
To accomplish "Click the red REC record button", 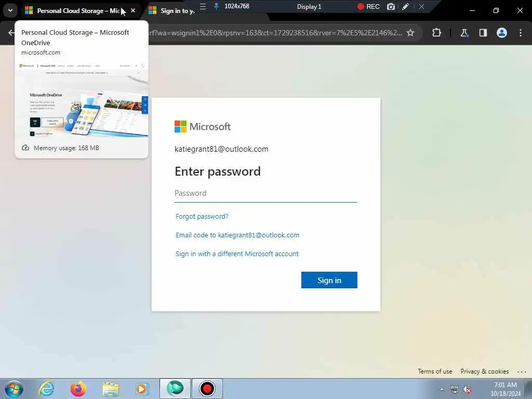I will coord(369,6).
